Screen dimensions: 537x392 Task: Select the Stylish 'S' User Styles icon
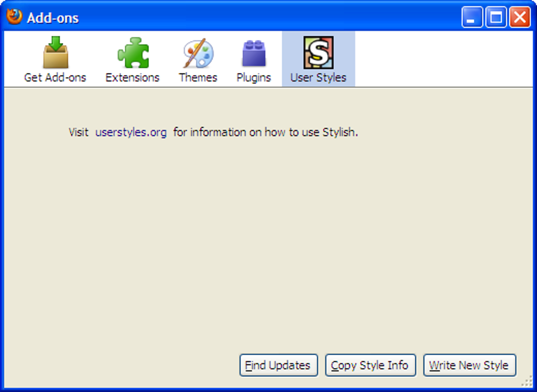(319, 53)
